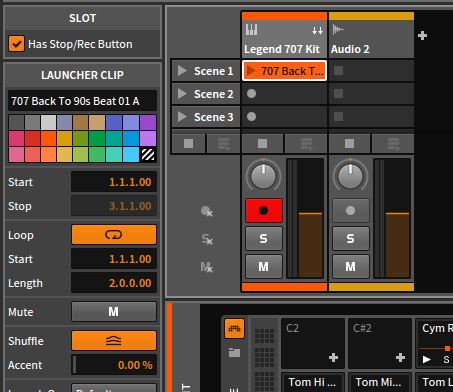Switch Legend 707 Kit back to arrangement
Viewport: 453px width, 392px height.
[306, 144]
